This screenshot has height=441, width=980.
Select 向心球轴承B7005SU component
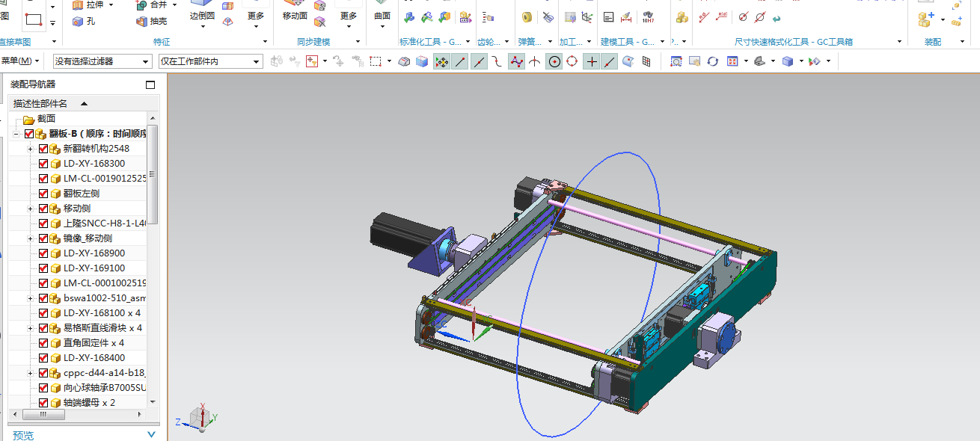pos(78,388)
